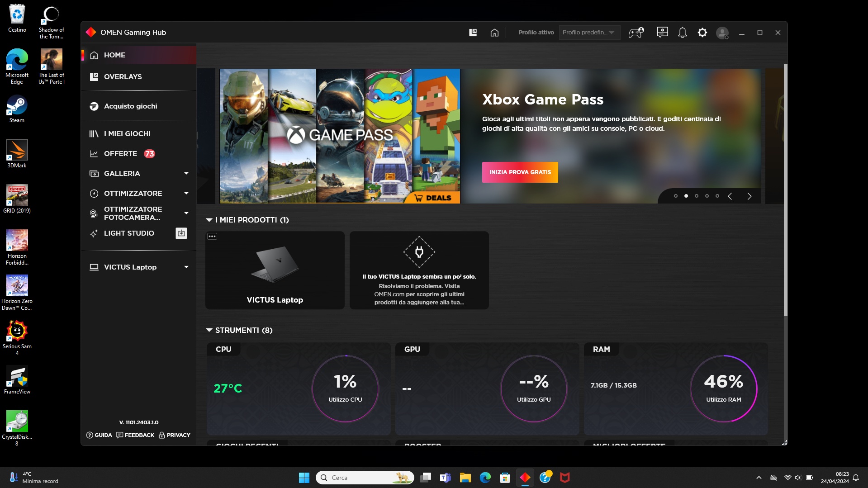Open Windows Start menu
This screenshot has width=868, height=488.
pyautogui.click(x=304, y=478)
